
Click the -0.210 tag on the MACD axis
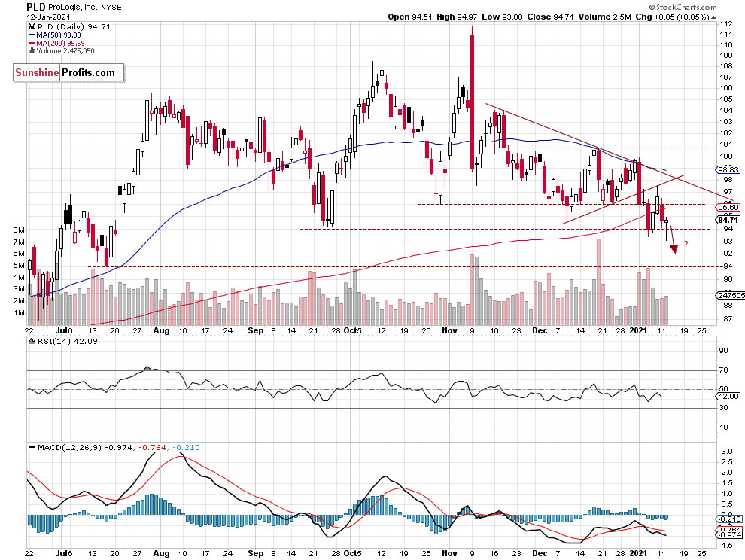click(x=729, y=519)
